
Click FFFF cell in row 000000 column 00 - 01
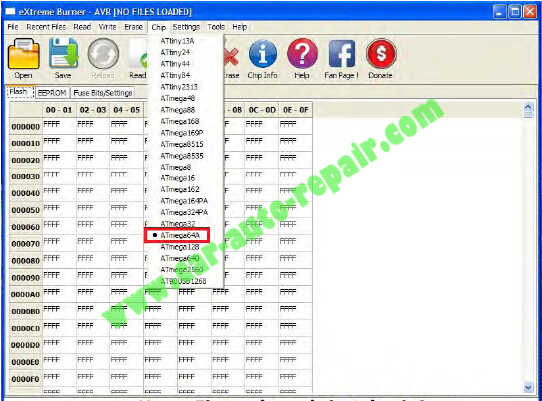tap(59, 127)
